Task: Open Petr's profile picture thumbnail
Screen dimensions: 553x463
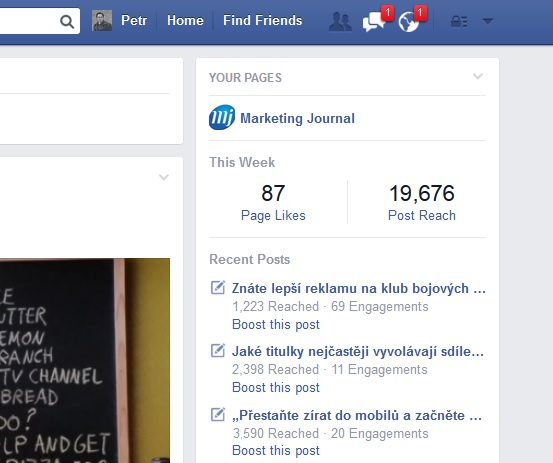Action: [102, 20]
